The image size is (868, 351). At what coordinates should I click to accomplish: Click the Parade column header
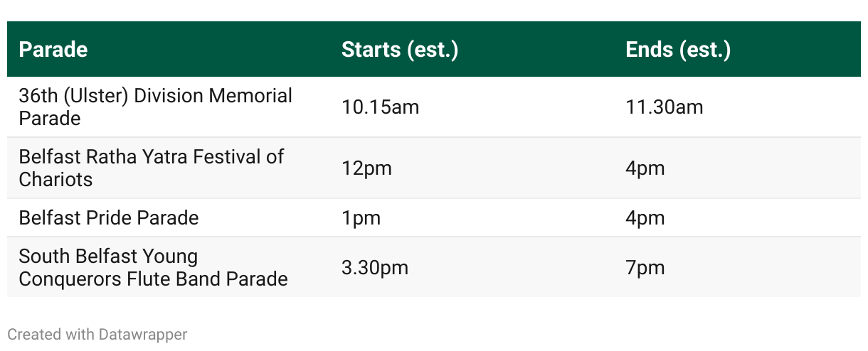pyautogui.click(x=53, y=50)
